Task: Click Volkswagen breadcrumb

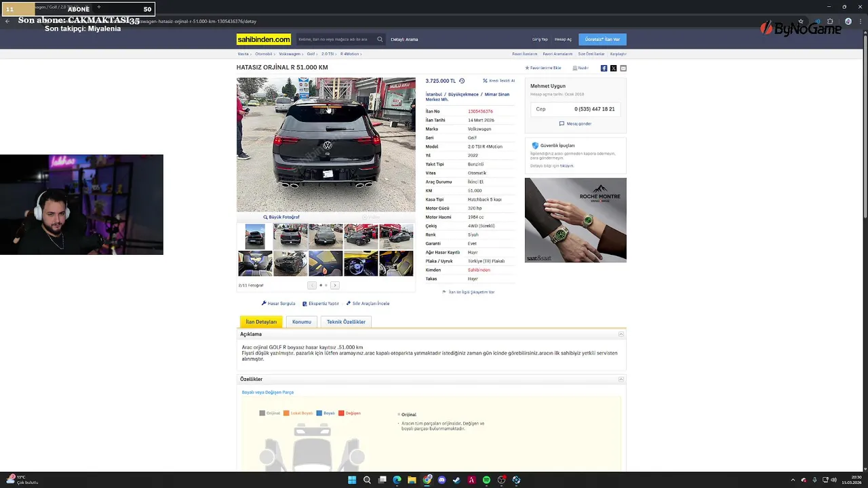Action: [290, 54]
